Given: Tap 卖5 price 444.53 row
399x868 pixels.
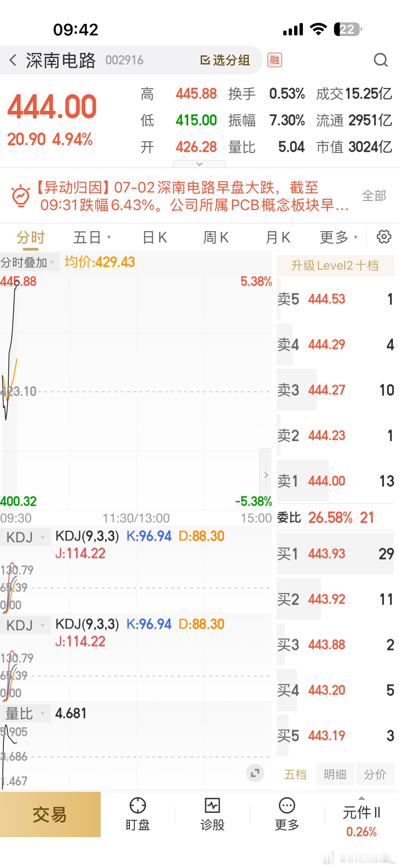Looking at the screenshot, I should click(335, 299).
